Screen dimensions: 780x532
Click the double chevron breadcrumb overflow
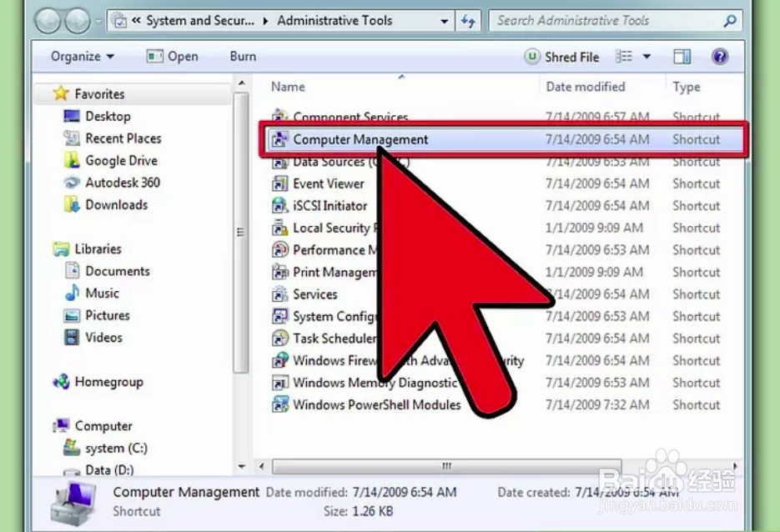136,20
